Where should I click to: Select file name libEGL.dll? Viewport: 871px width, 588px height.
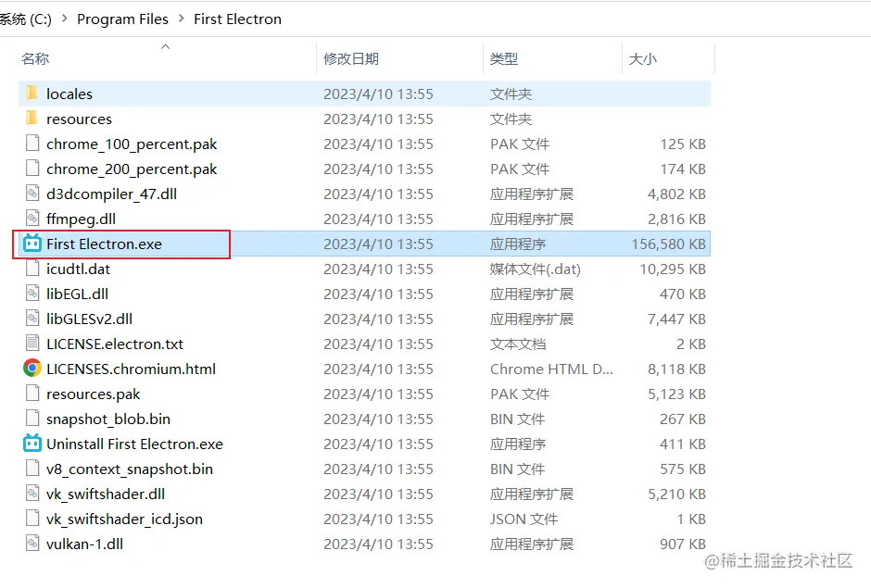tap(77, 294)
